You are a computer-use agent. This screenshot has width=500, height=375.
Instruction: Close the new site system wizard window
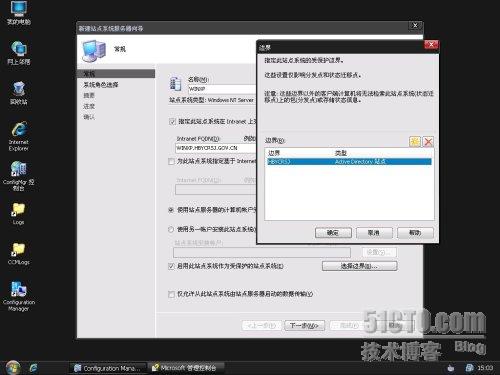(x=415, y=25)
